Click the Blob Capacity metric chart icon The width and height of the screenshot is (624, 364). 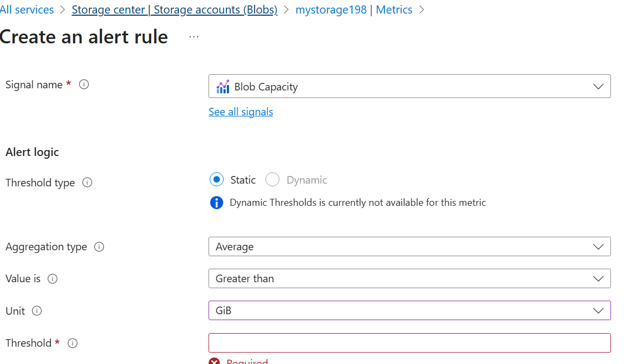223,87
